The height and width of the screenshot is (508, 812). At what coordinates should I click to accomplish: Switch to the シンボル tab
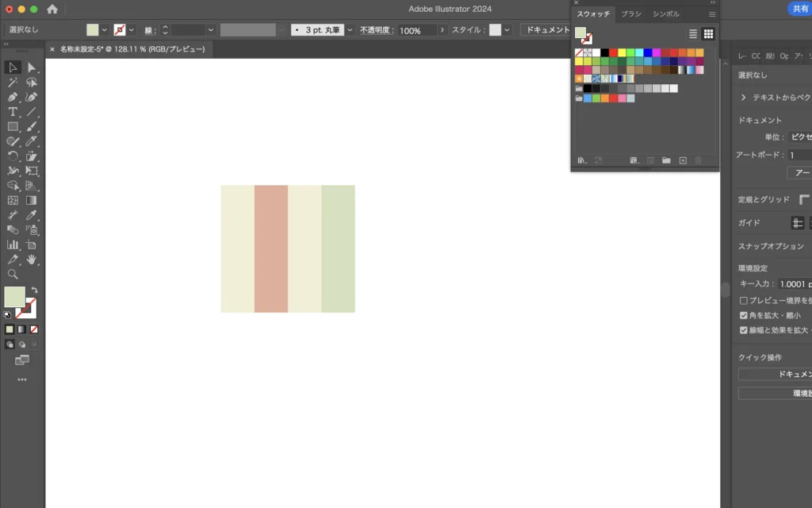pyautogui.click(x=666, y=14)
